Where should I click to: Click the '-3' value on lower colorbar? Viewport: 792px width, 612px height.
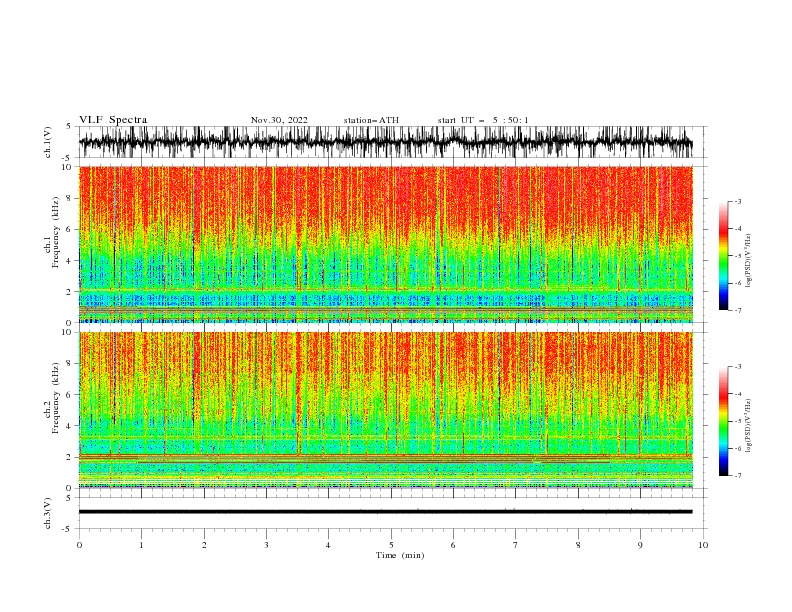(737, 367)
